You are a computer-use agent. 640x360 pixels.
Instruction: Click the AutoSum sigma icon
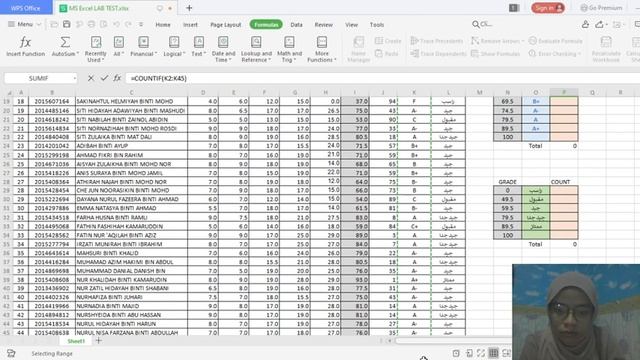click(65, 42)
